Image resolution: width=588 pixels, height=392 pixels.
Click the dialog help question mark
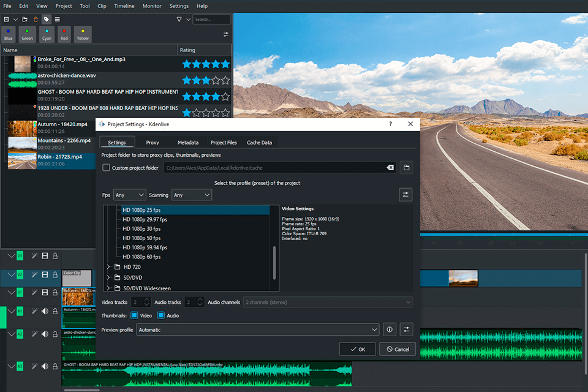point(390,124)
